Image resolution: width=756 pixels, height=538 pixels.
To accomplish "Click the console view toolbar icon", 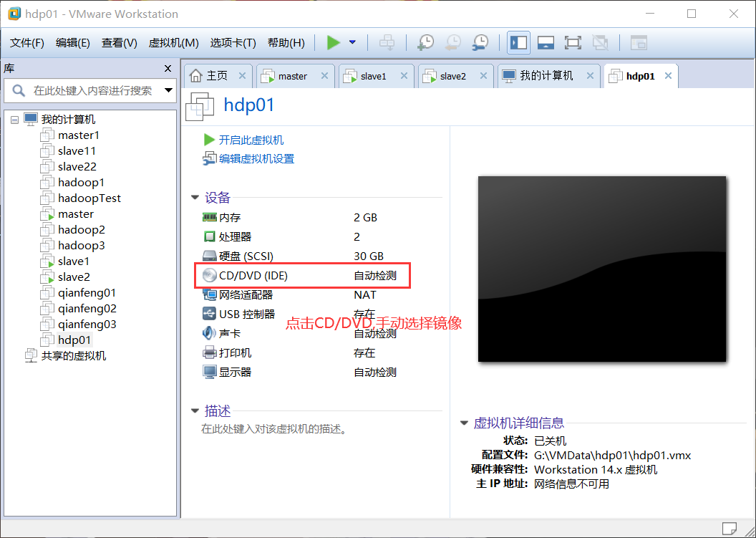I will 639,42.
